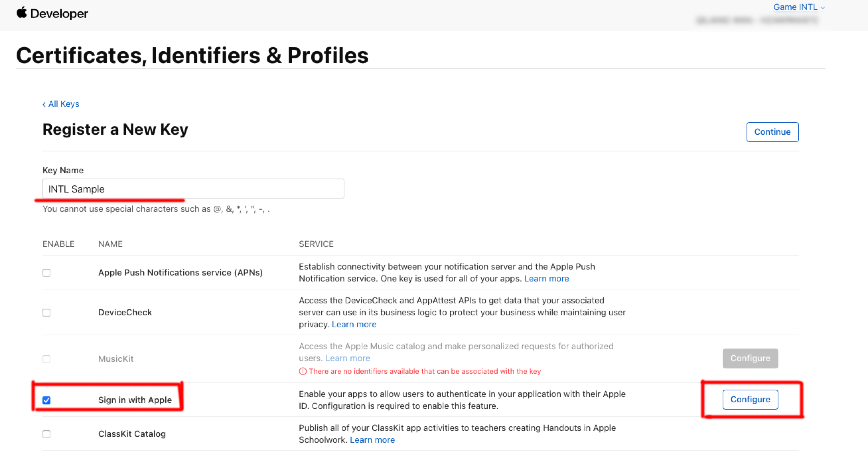
Task: Toggle the Sign in with Apple checkbox
Action: click(47, 400)
